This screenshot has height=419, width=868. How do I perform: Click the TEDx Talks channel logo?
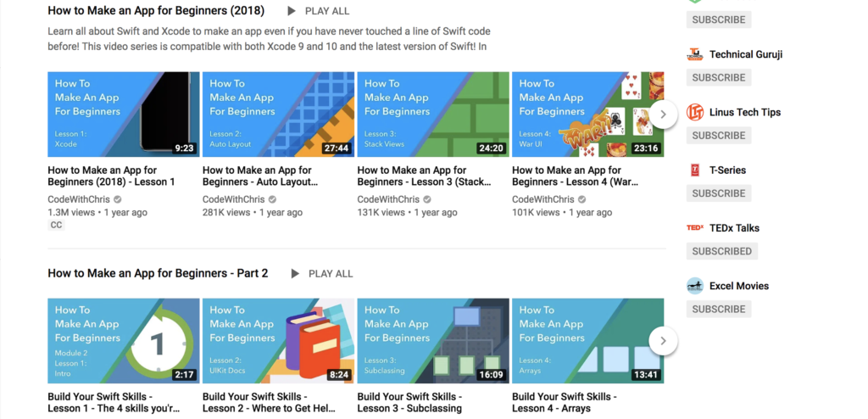point(695,228)
